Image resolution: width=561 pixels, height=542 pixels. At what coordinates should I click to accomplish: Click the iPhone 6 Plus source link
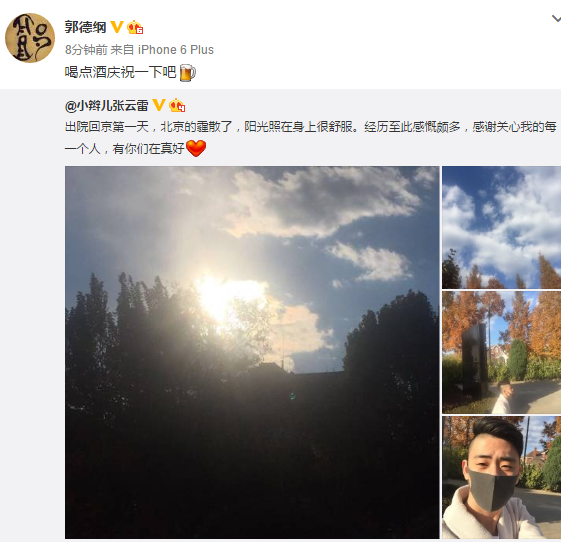(x=176, y=50)
